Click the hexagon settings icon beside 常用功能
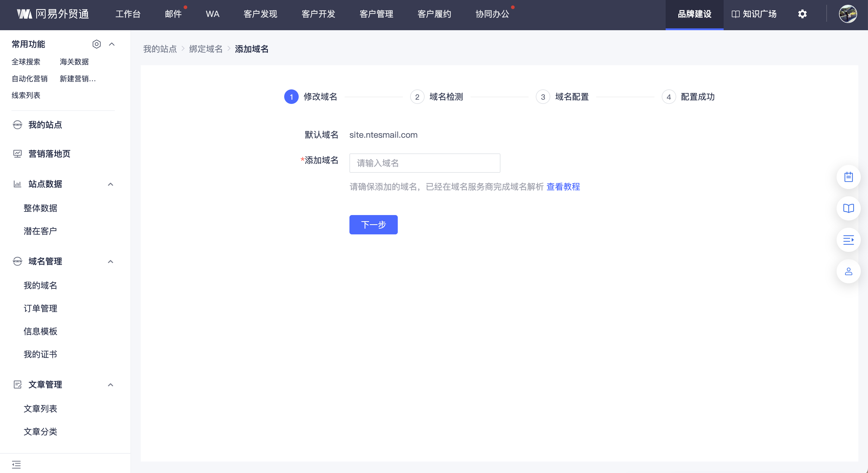 [96, 44]
